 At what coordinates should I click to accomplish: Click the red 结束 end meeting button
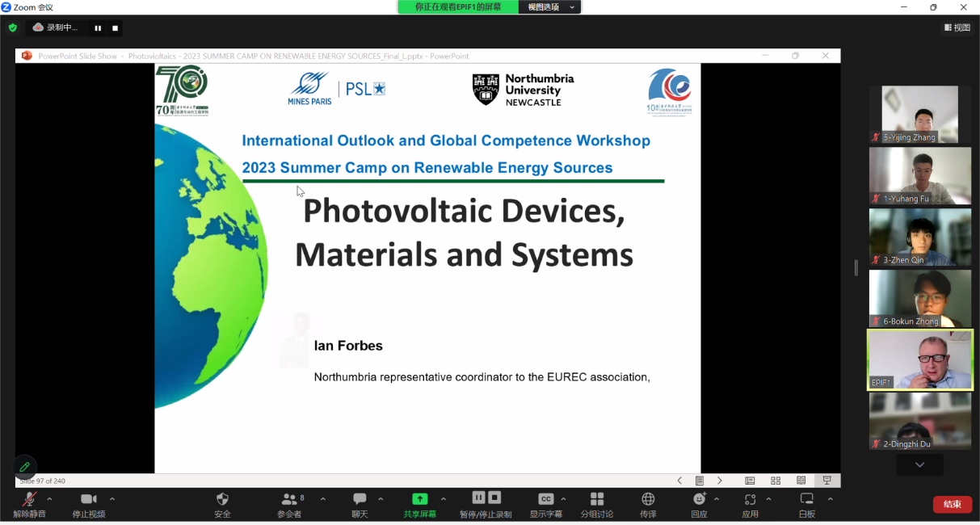click(952, 504)
